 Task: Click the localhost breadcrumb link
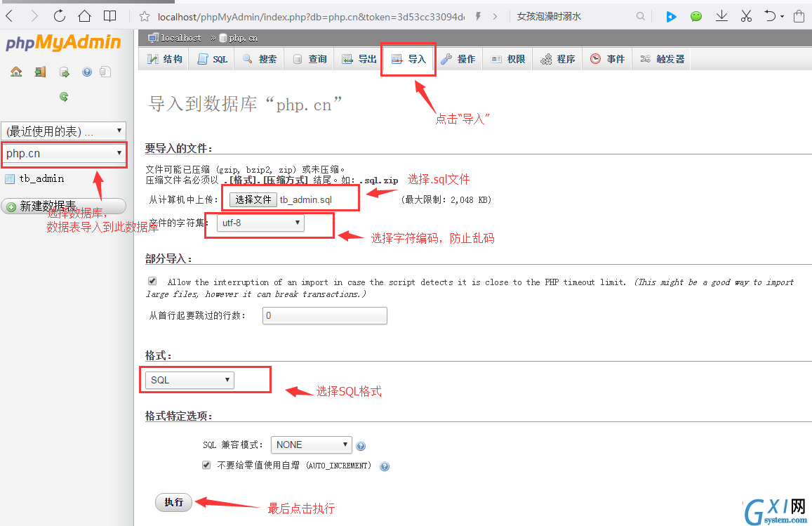coord(181,38)
